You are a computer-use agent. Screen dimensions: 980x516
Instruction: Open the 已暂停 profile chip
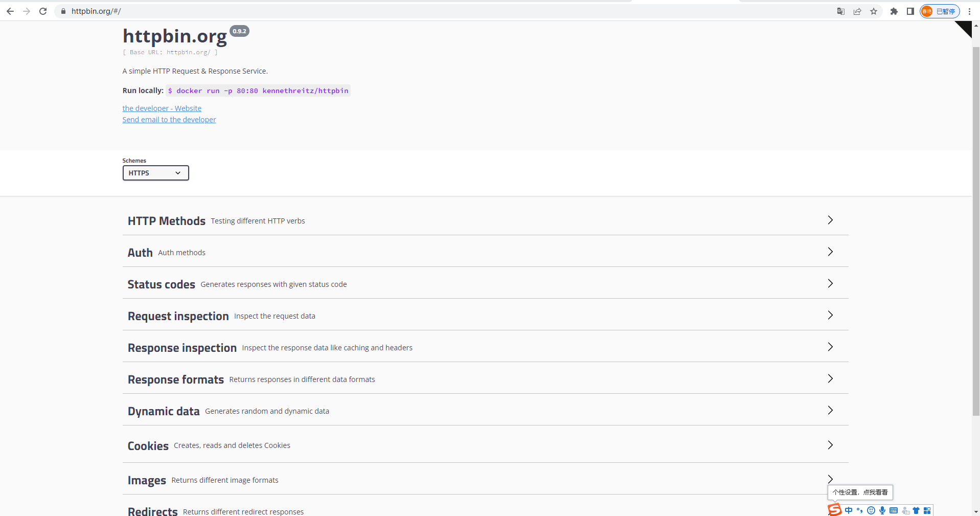(x=940, y=11)
